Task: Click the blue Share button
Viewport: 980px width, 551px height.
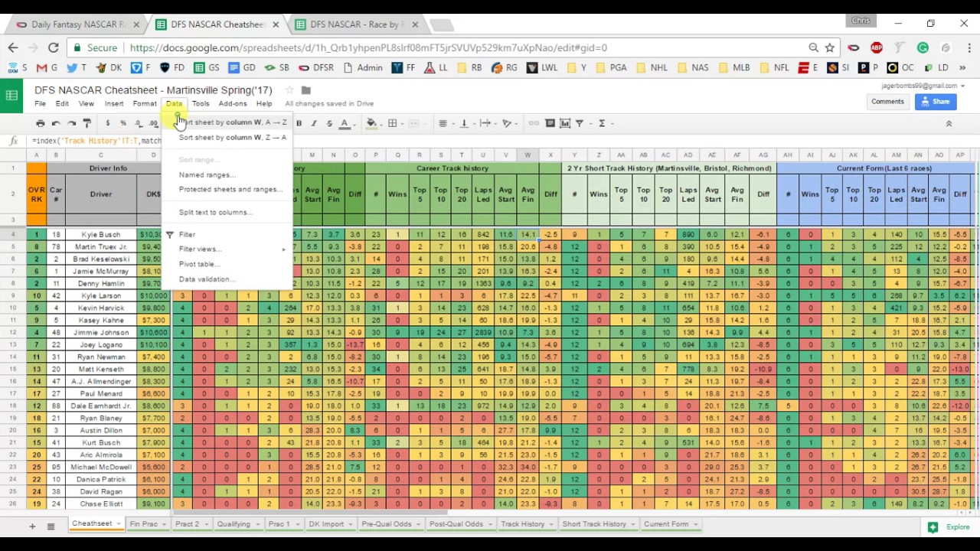Action: [935, 101]
